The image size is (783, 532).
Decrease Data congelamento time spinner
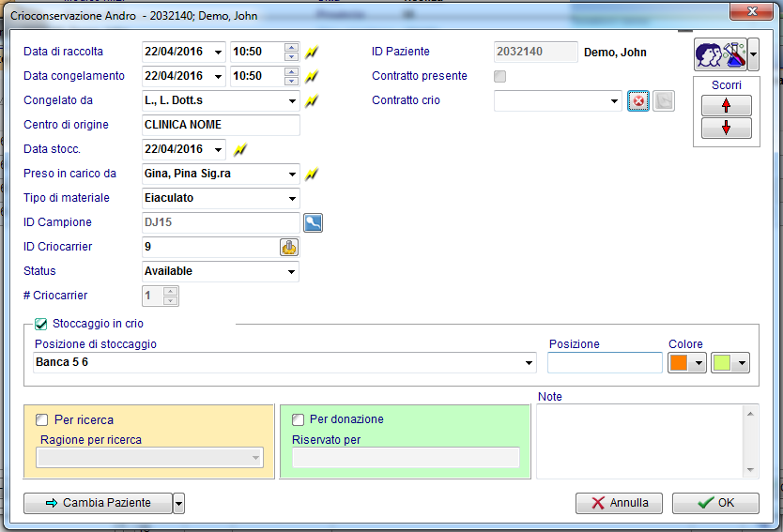pos(291,81)
